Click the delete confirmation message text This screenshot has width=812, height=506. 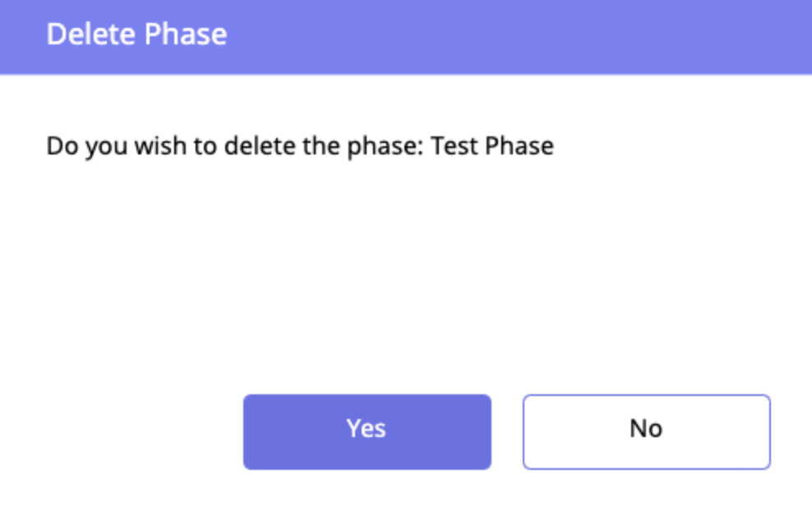point(299,146)
